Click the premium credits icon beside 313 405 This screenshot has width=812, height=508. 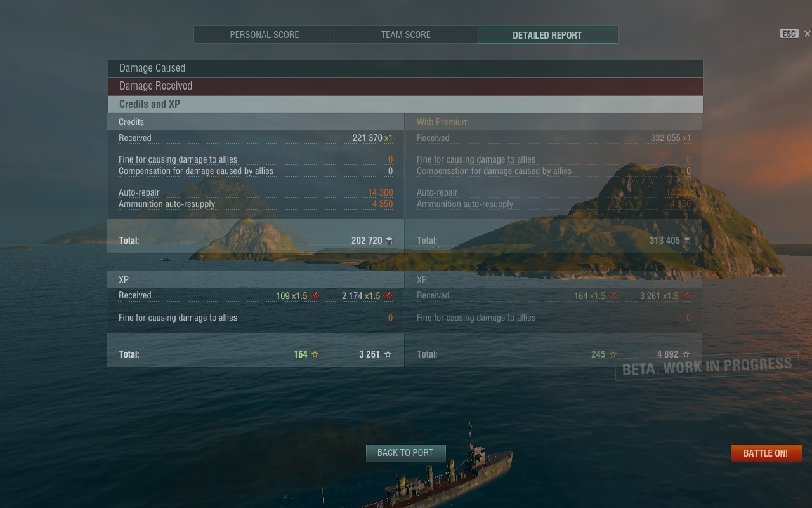click(687, 241)
